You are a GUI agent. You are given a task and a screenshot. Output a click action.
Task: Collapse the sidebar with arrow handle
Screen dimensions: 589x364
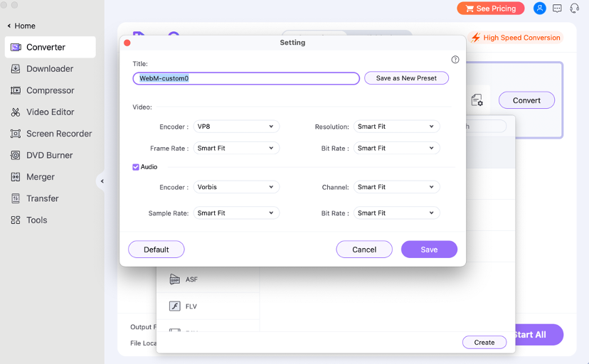coord(102,181)
